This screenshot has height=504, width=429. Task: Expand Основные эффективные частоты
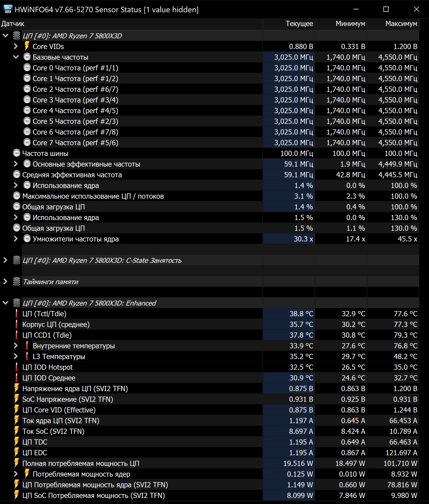16,164
